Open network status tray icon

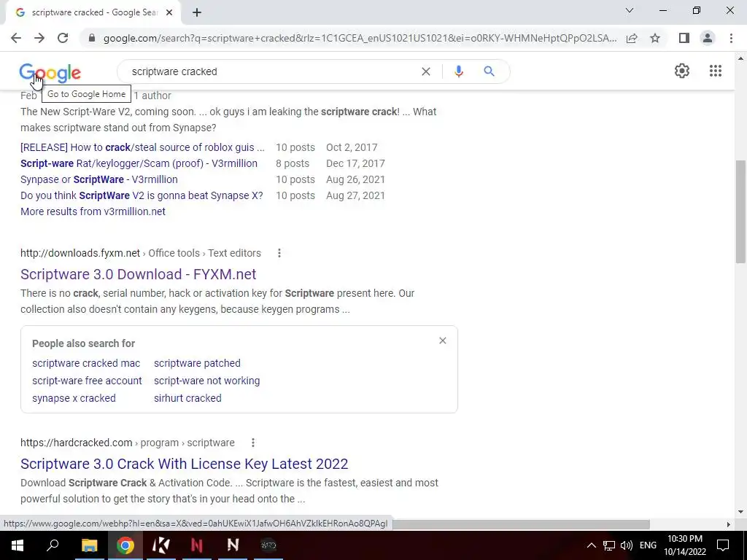pyautogui.click(x=609, y=545)
